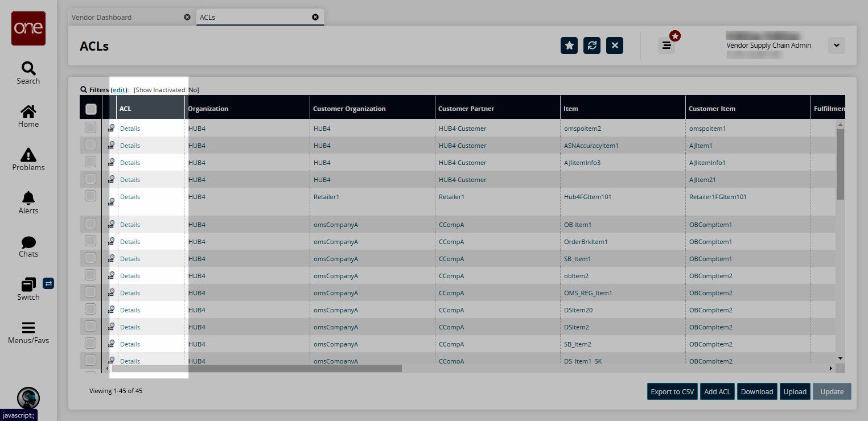Screen dimensions: 868x421
Task: Open Menus/Favs hamburger in sidebar
Action: (28, 332)
